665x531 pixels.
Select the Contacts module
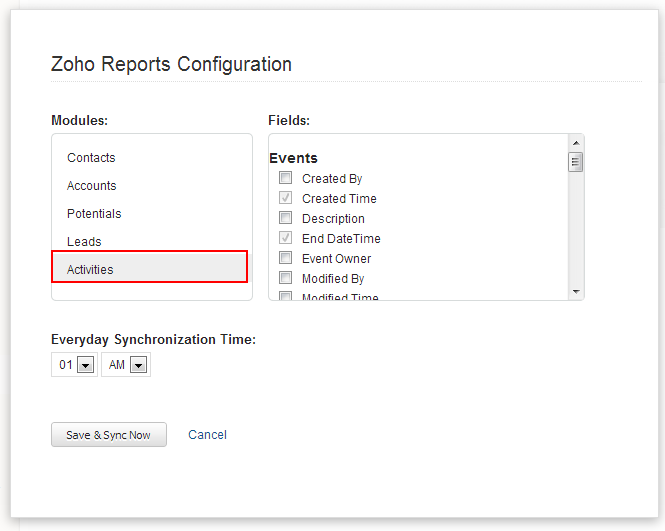(91, 158)
